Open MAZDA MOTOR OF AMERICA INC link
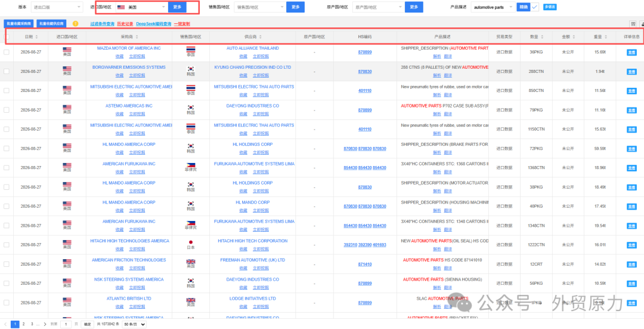Screen dimensions: 644x329 click(129, 48)
